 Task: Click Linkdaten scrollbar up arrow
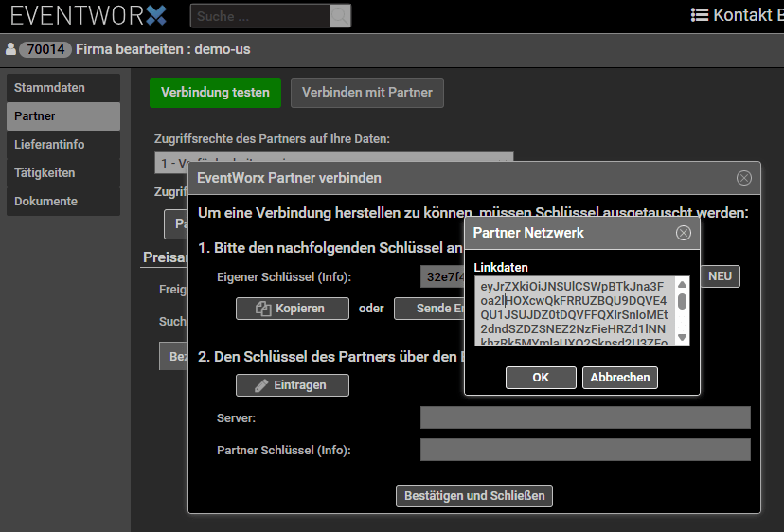(682, 285)
